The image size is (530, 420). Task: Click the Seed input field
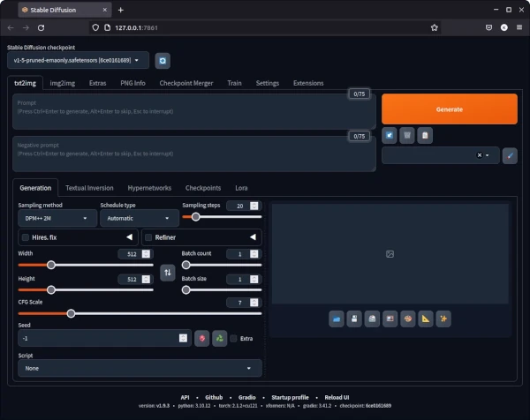click(105, 338)
